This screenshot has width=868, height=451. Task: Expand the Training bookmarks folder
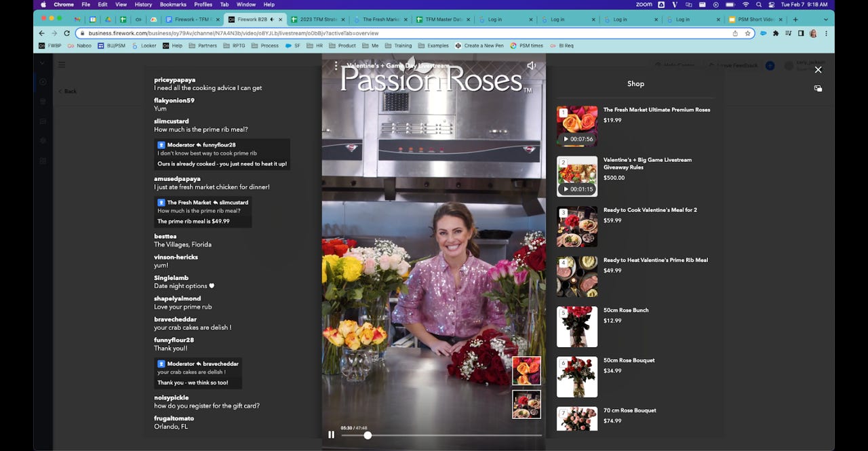pos(398,45)
